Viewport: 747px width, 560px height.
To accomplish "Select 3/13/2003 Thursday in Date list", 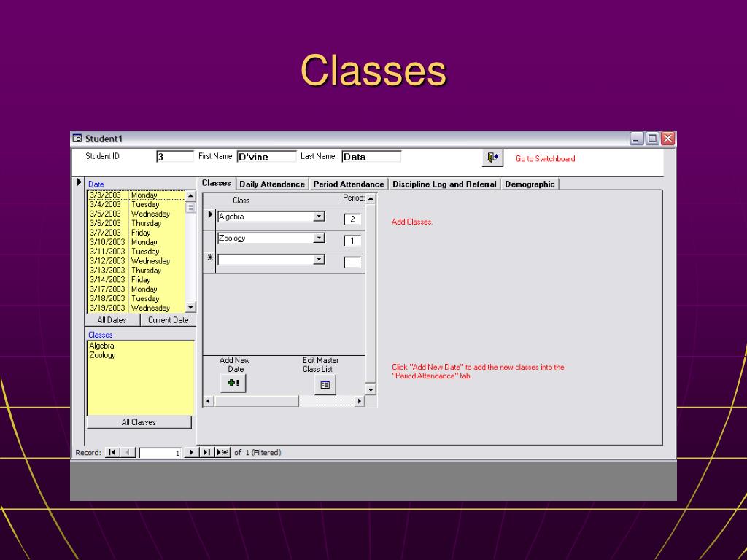I will 136,270.
